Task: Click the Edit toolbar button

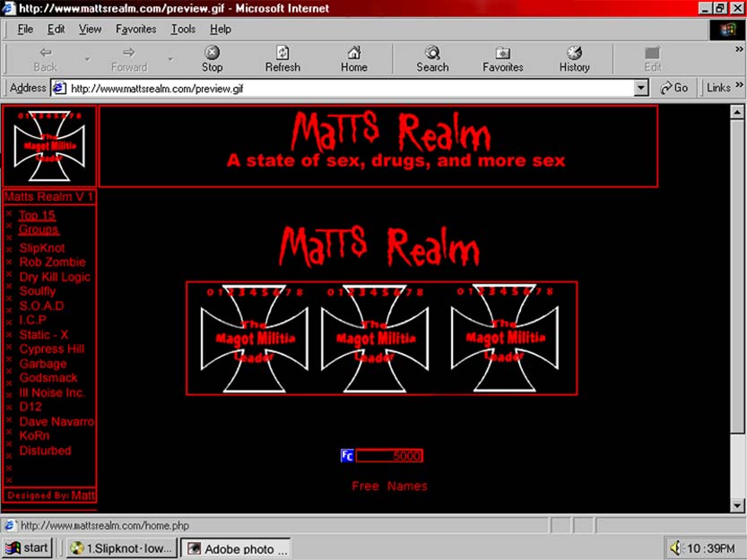Action: (653, 59)
